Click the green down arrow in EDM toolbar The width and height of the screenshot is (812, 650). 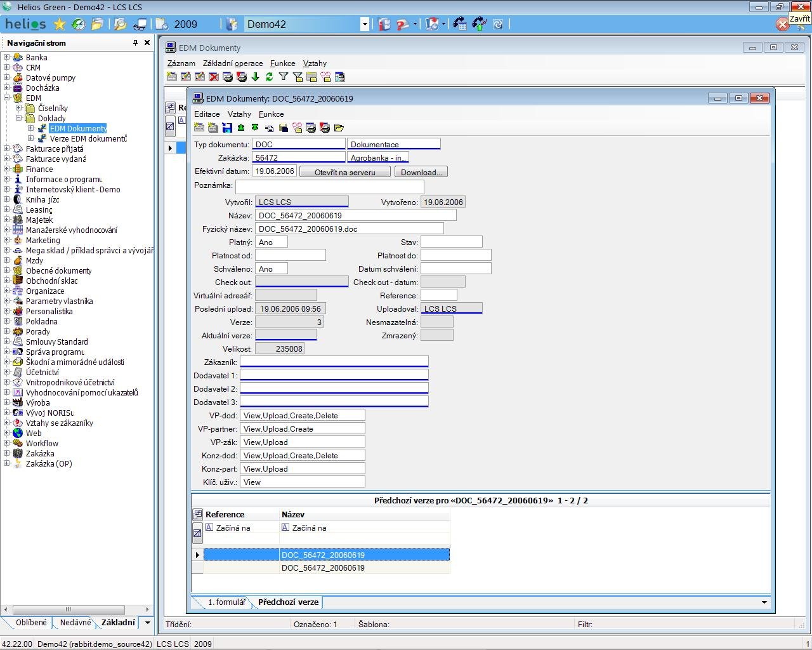click(256, 77)
